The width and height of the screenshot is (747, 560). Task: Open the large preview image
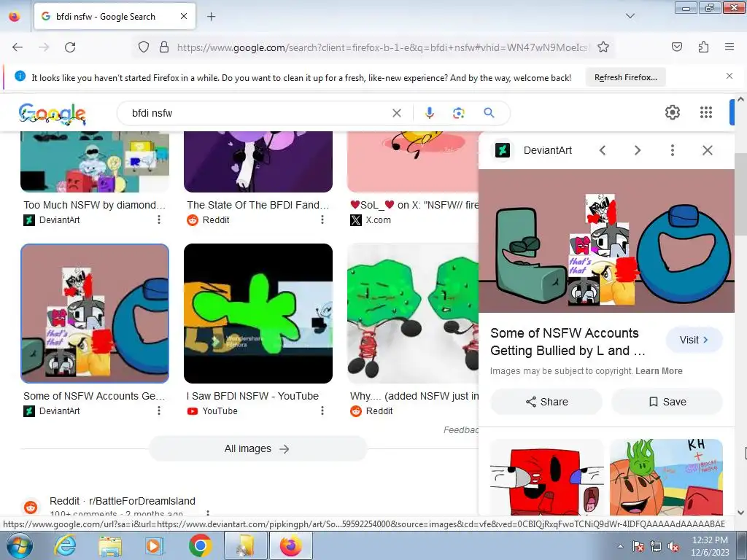click(x=606, y=241)
